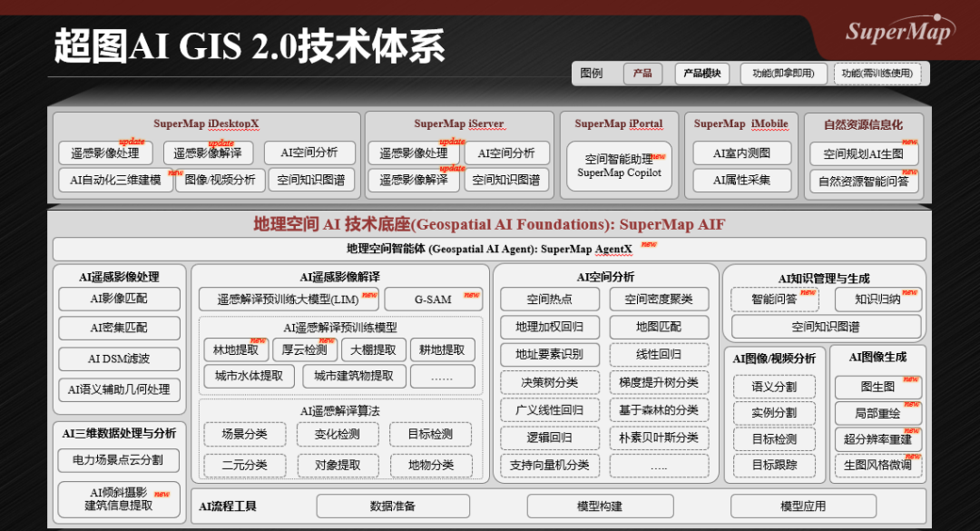
Task: Select the AI语义辅助几何处理 box
Action: pyautogui.click(x=119, y=389)
